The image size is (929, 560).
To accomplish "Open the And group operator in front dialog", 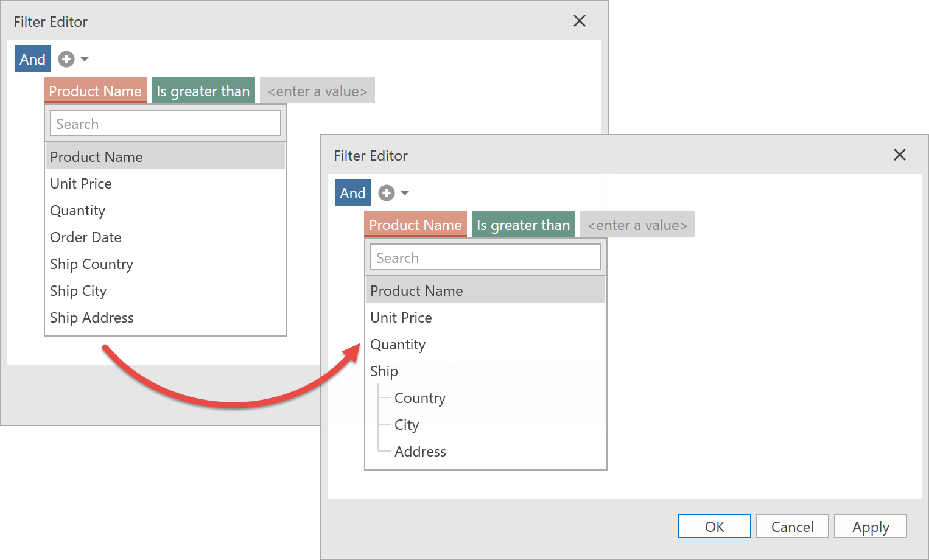I will 352,193.
